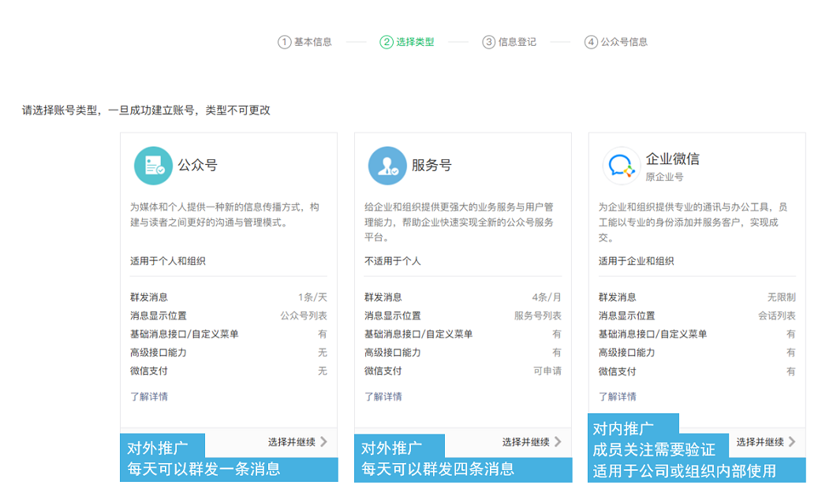
Task: Open 了解详情 link in 服务号 card
Action: pyautogui.click(x=383, y=397)
